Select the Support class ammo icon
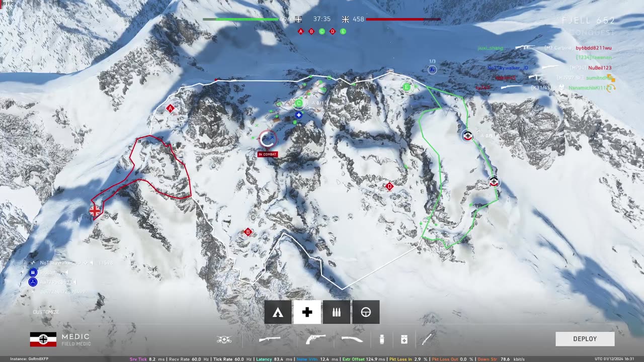The width and height of the screenshot is (644, 362). [x=337, y=312]
